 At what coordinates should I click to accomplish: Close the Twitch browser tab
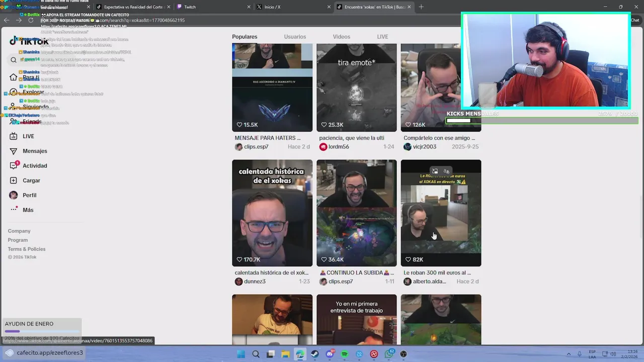249,7
